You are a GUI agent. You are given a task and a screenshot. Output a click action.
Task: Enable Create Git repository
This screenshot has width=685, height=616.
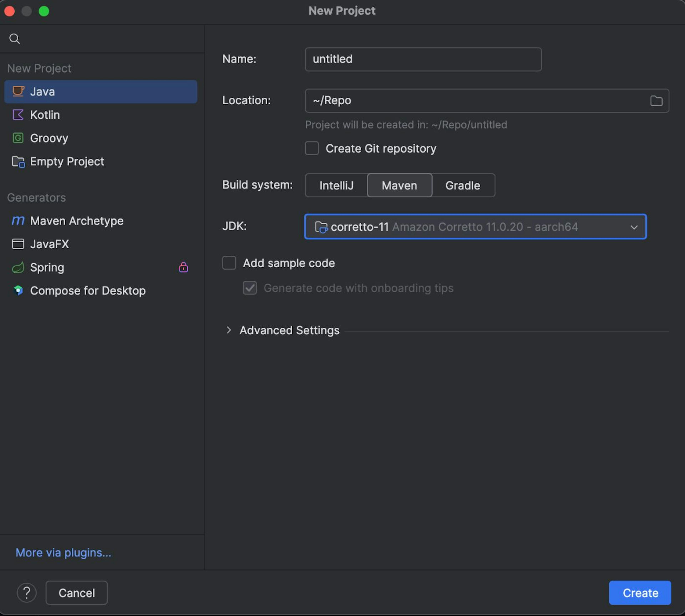(311, 148)
